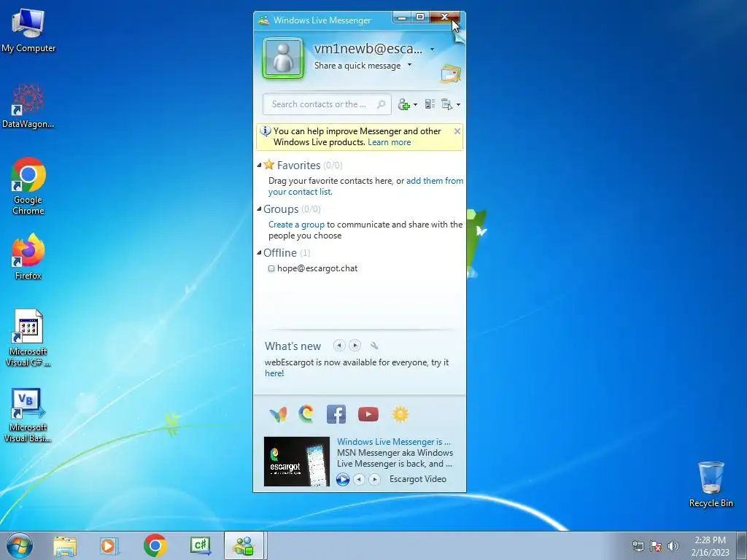This screenshot has height=560, width=747.
Task: Open Chrome from the taskbar
Action: (155, 546)
